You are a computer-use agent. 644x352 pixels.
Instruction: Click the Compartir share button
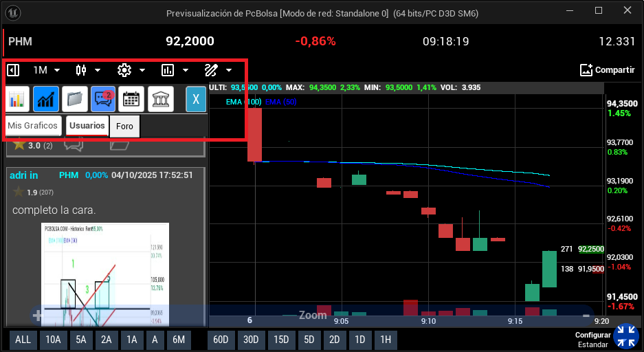pyautogui.click(x=607, y=70)
